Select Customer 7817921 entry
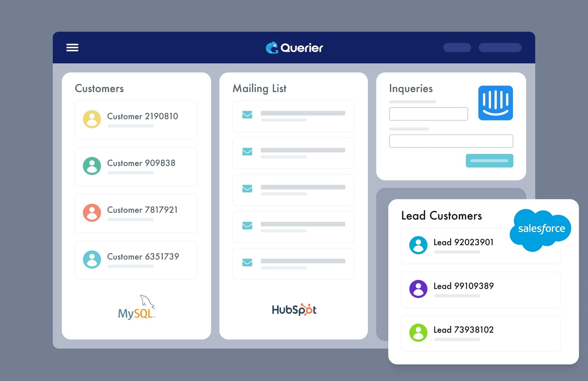This screenshot has height=381, width=588. tap(136, 213)
